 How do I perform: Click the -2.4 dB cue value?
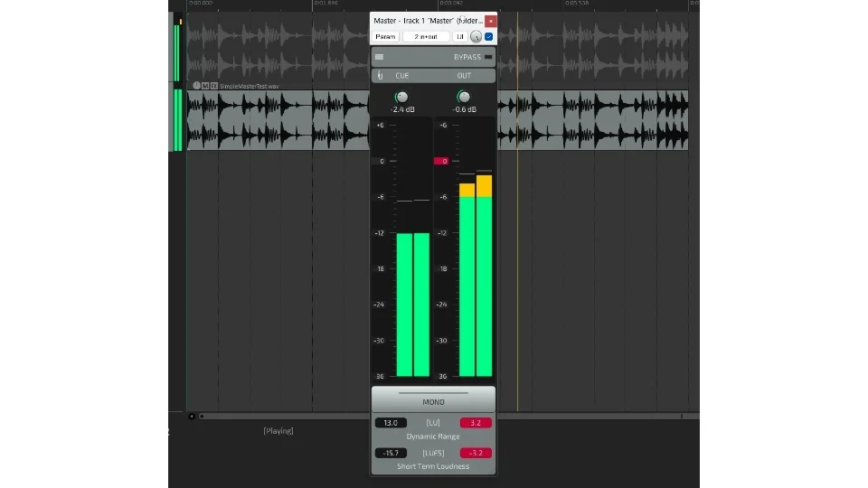click(x=402, y=109)
